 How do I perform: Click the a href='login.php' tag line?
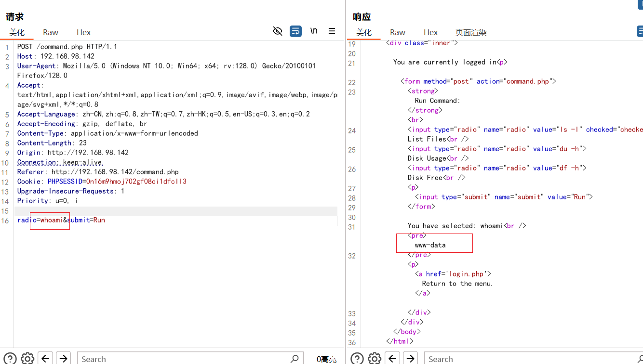coord(453,274)
